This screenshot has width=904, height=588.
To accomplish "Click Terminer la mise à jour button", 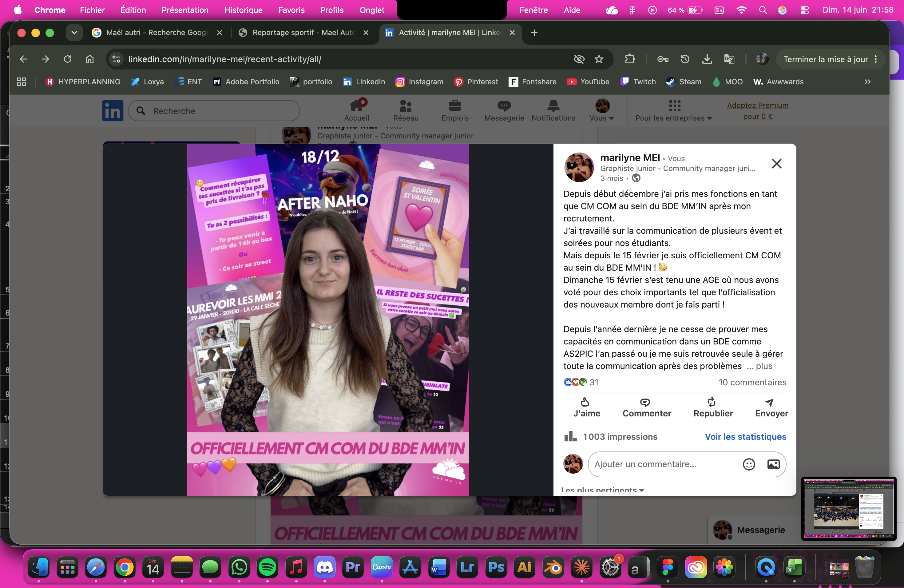I will [830, 59].
